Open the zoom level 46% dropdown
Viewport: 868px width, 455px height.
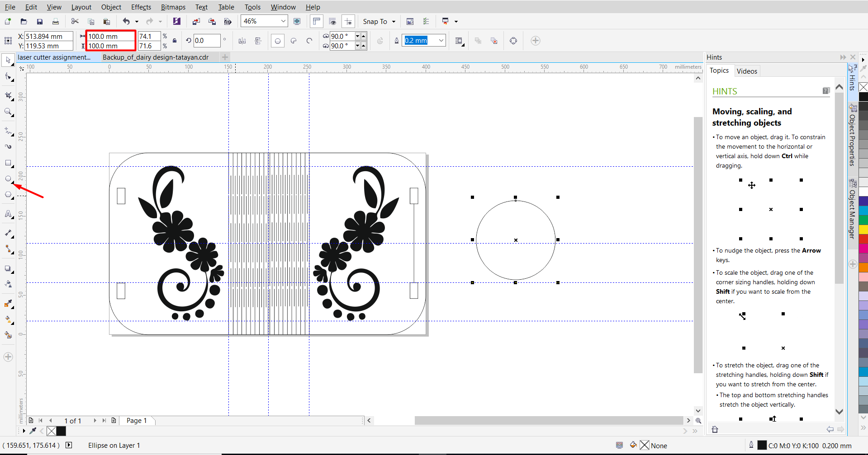point(283,21)
